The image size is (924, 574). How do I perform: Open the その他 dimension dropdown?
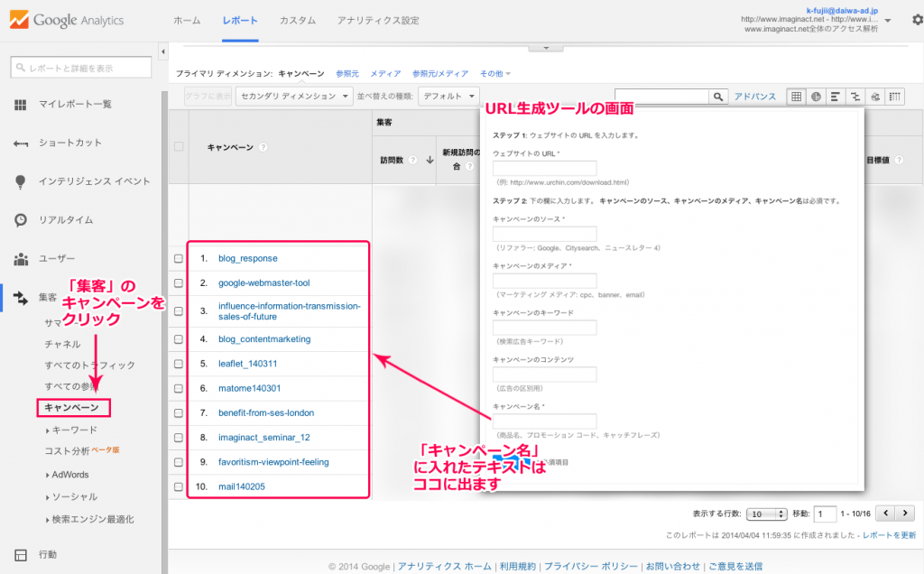pyautogui.click(x=495, y=74)
